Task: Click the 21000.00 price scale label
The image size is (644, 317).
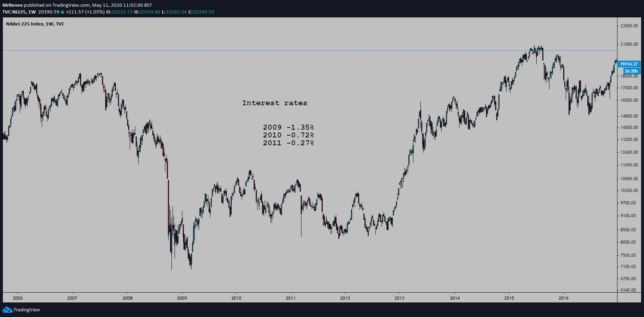Action: 629,44
